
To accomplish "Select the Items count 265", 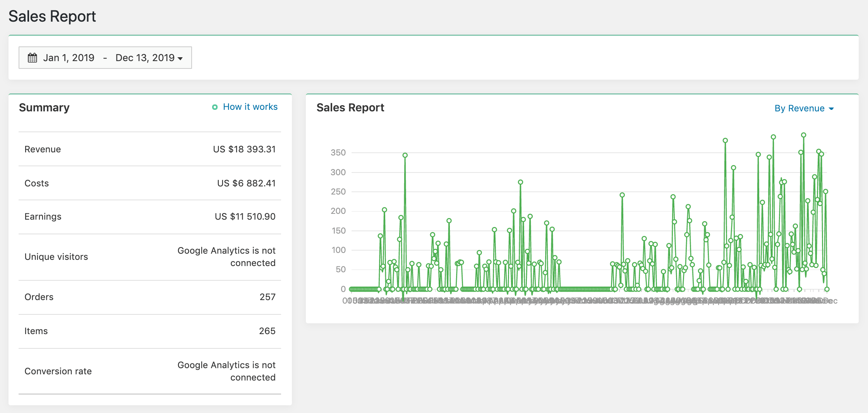I will (x=267, y=331).
